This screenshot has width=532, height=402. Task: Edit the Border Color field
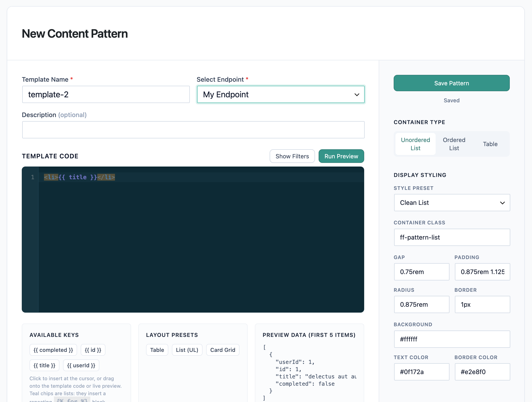point(482,372)
